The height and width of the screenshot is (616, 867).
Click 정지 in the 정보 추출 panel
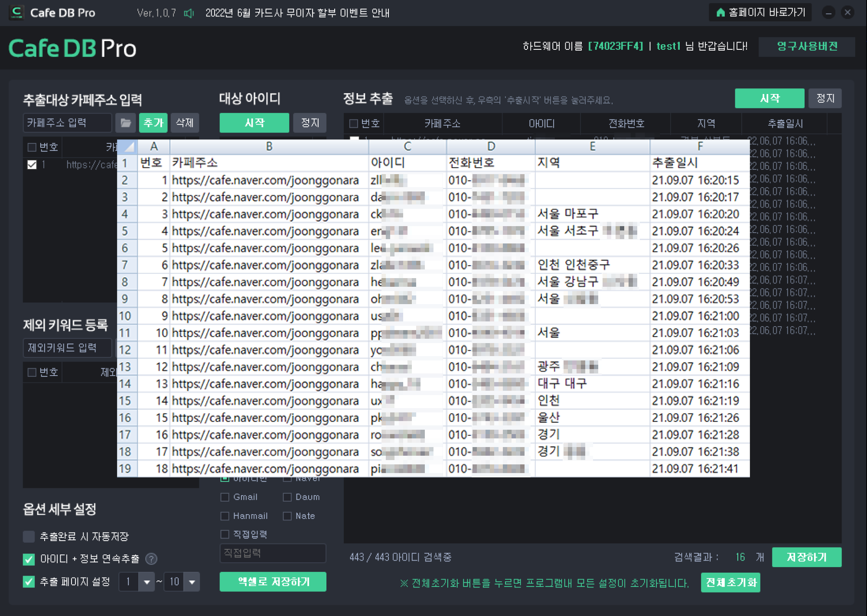825,99
